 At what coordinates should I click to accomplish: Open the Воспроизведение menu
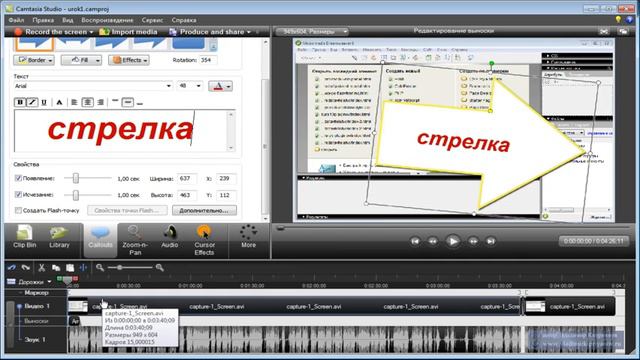pyautogui.click(x=107, y=20)
